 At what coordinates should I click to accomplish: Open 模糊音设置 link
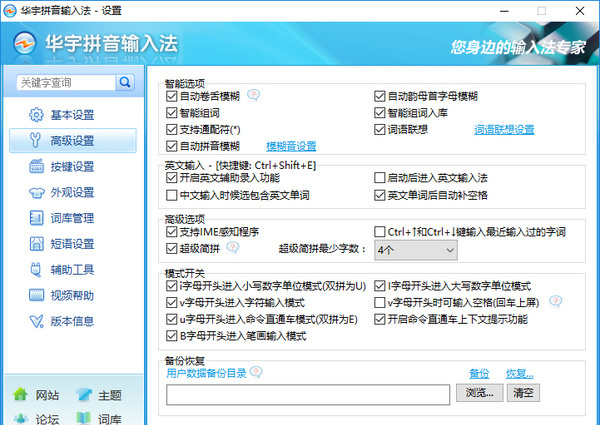pos(291,146)
